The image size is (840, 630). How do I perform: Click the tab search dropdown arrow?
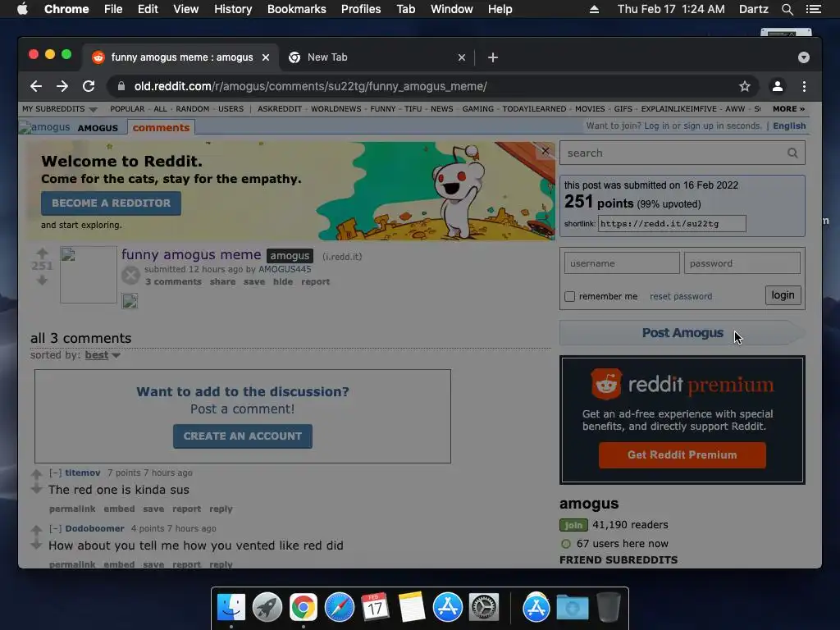pyautogui.click(x=804, y=57)
